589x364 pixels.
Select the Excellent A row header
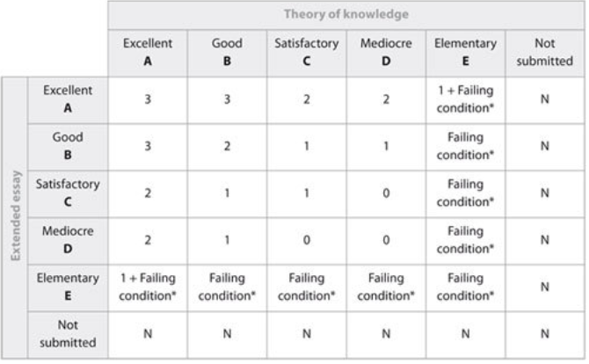pyautogui.click(x=68, y=100)
